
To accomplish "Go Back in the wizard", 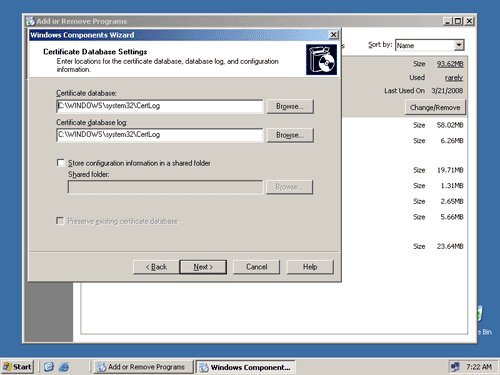I will pyautogui.click(x=156, y=267).
